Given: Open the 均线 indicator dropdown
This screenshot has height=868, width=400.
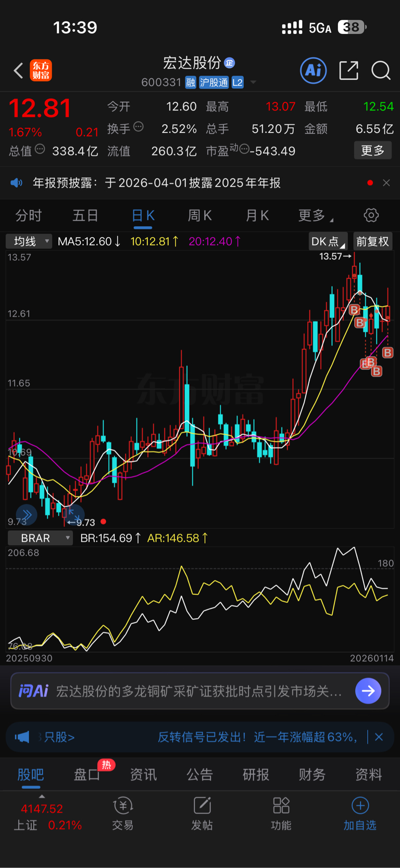Looking at the screenshot, I should (29, 241).
